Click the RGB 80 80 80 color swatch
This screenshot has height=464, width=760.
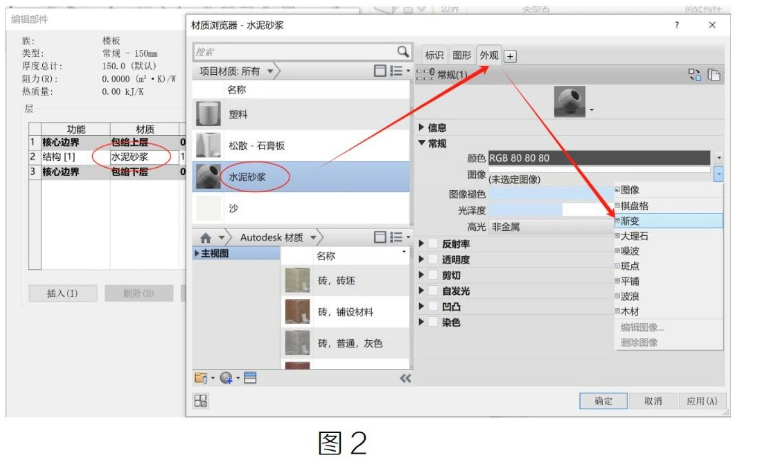(x=599, y=158)
